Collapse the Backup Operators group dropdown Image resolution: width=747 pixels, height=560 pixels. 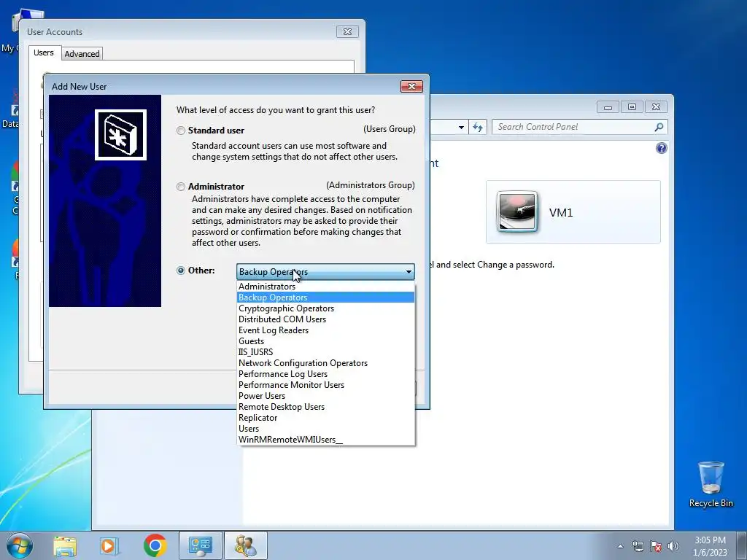(x=409, y=272)
